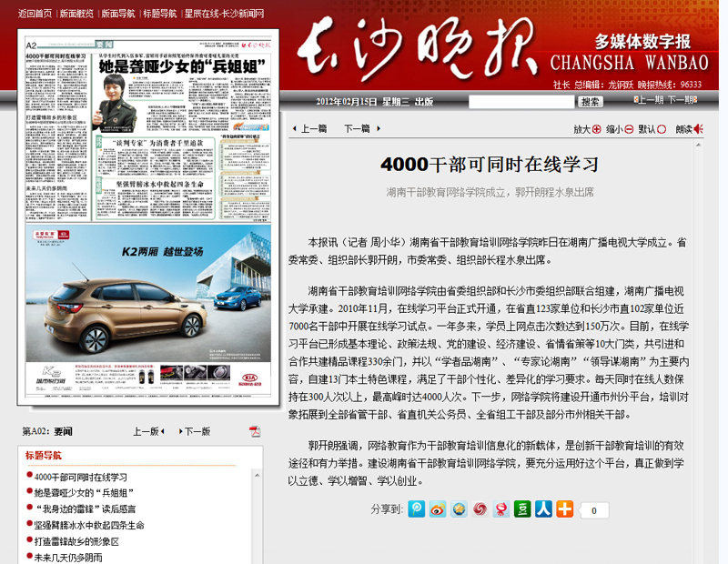The height and width of the screenshot is (564, 728).
Task: Shrink article text with 缩小 minus icon
Action: 629,129
